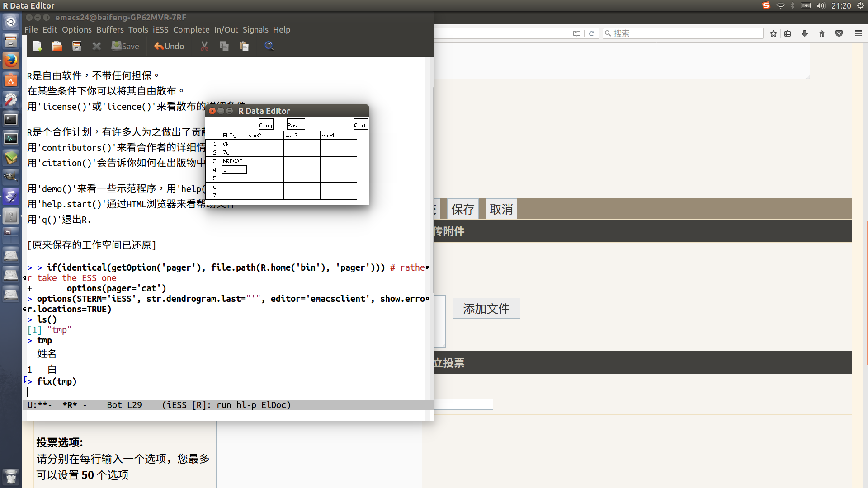Viewport: 868px width, 488px height.
Task: Click the system power gear icon
Action: coord(860,5)
